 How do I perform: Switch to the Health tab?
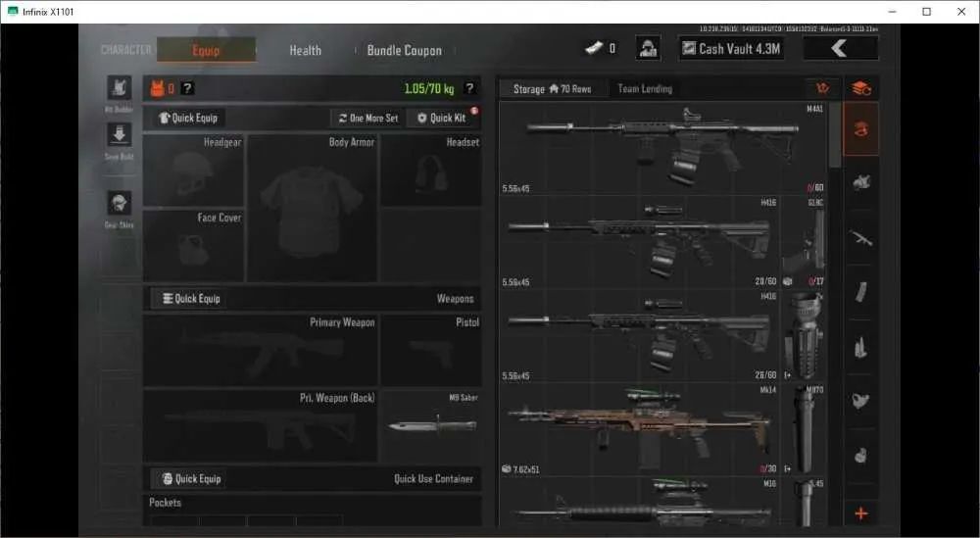click(x=305, y=51)
